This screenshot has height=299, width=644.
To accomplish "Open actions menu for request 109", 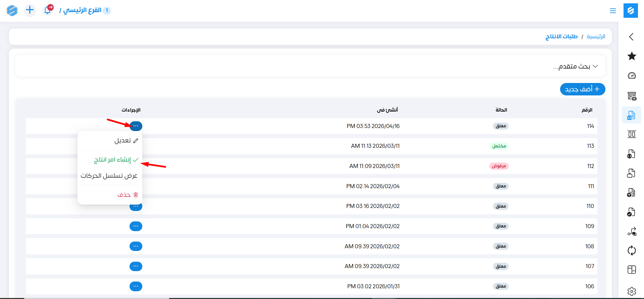I will (x=136, y=226).
